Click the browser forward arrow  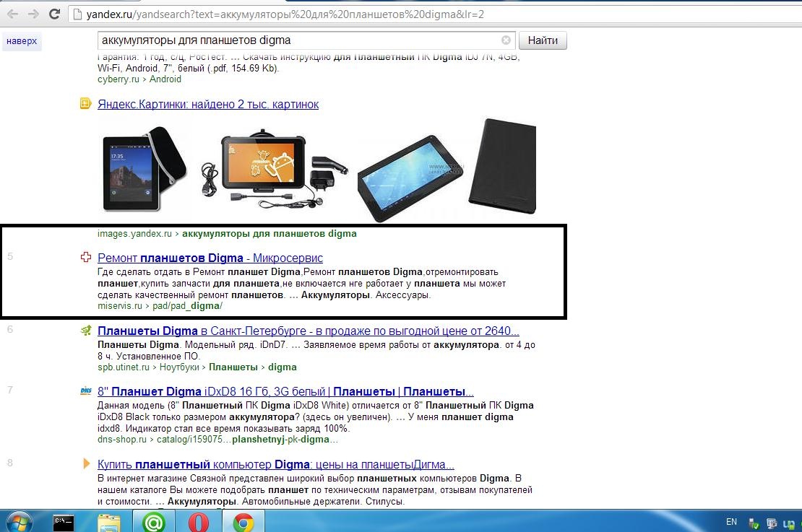(x=34, y=14)
